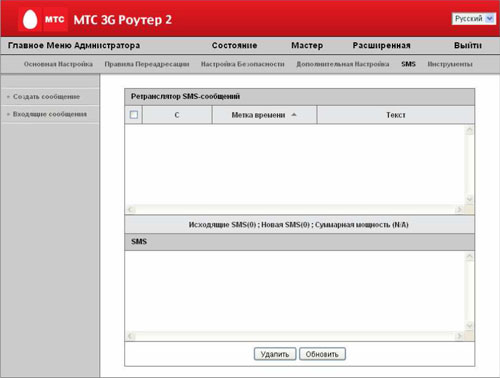The image size is (500, 378).
Task: Click the sort arrow beside Метка времени
Action: (x=294, y=115)
